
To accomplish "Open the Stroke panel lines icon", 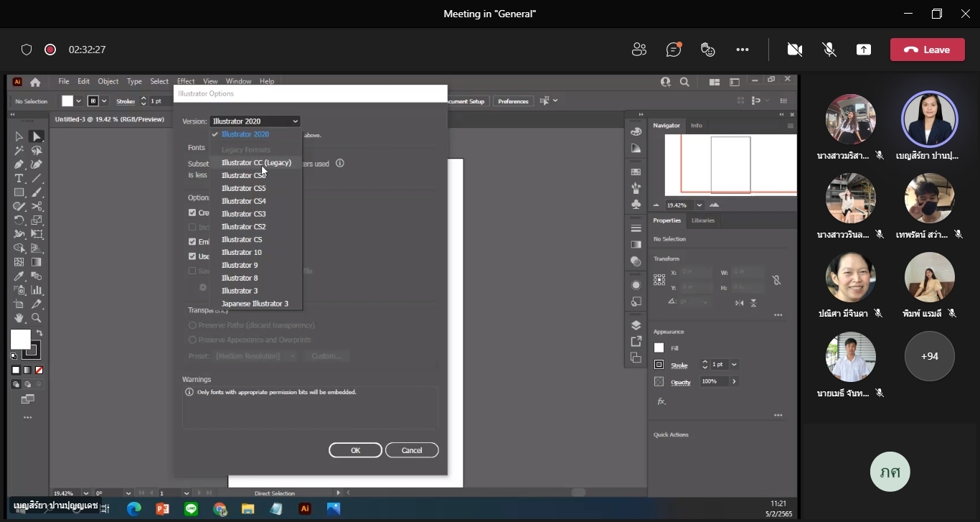I will point(636,228).
